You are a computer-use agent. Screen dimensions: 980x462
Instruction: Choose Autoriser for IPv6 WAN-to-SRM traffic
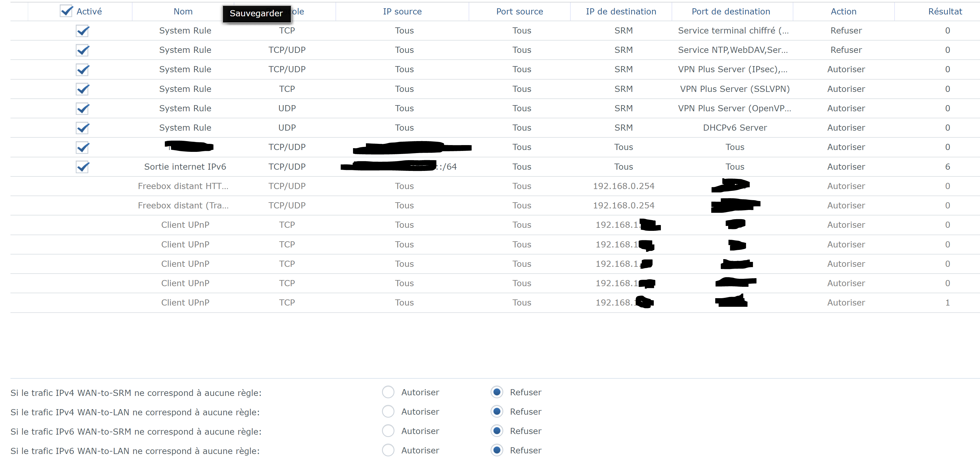coord(388,431)
